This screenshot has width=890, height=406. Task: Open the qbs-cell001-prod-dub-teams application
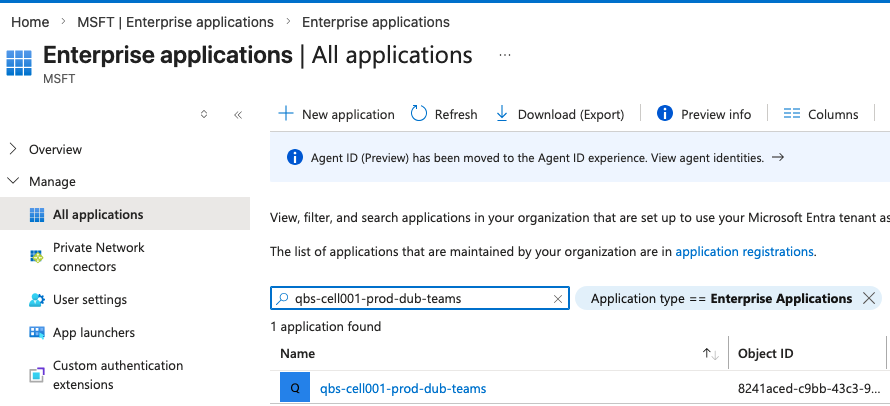[x=403, y=388]
